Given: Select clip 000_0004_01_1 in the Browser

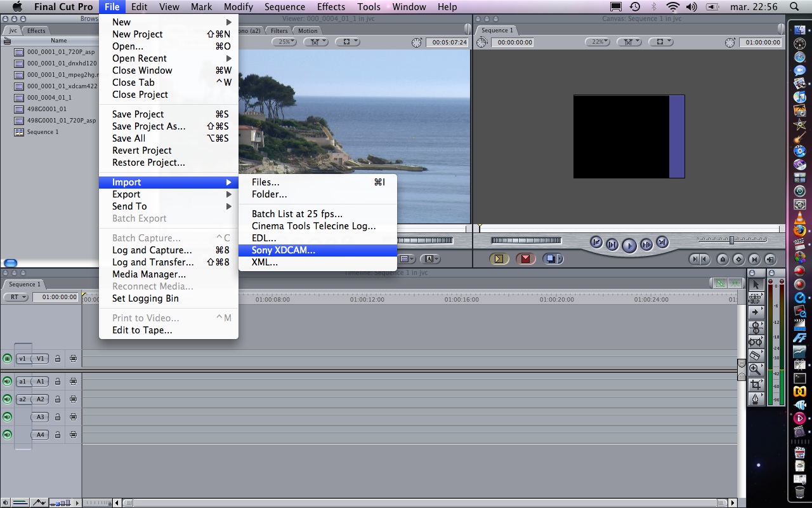Looking at the screenshot, I should 49,98.
